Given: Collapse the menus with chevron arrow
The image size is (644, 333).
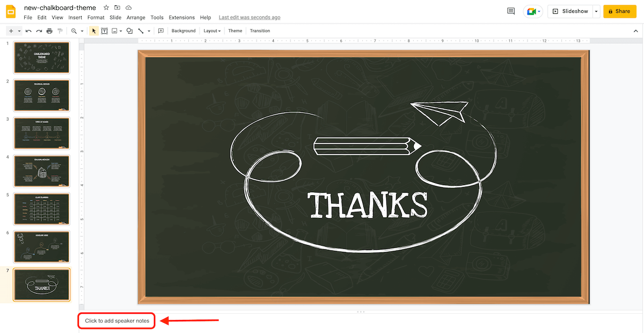Looking at the screenshot, I should (x=635, y=31).
